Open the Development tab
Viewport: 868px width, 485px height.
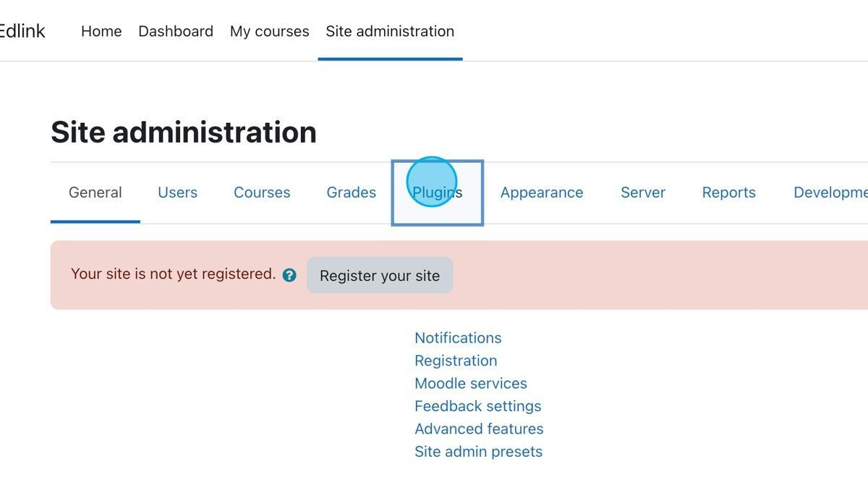(x=830, y=193)
